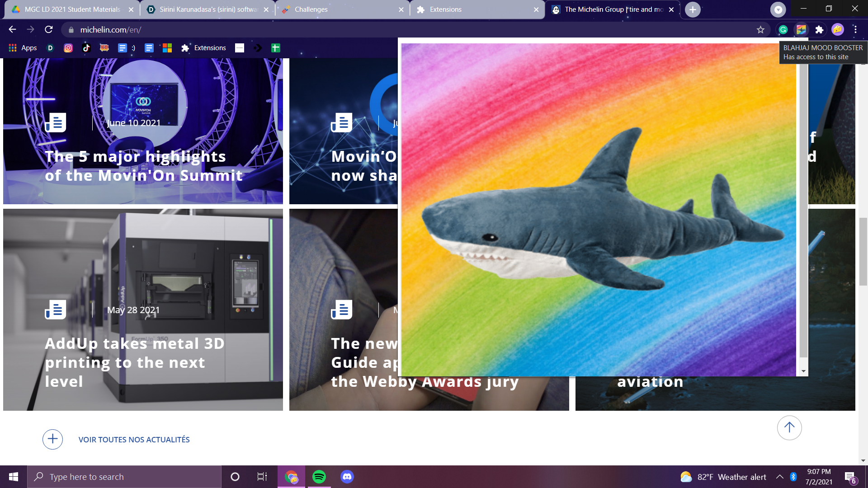Image resolution: width=868 pixels, height=488 pixels.
Task: Expand the tab search dropdown
Action: [778, 9]
